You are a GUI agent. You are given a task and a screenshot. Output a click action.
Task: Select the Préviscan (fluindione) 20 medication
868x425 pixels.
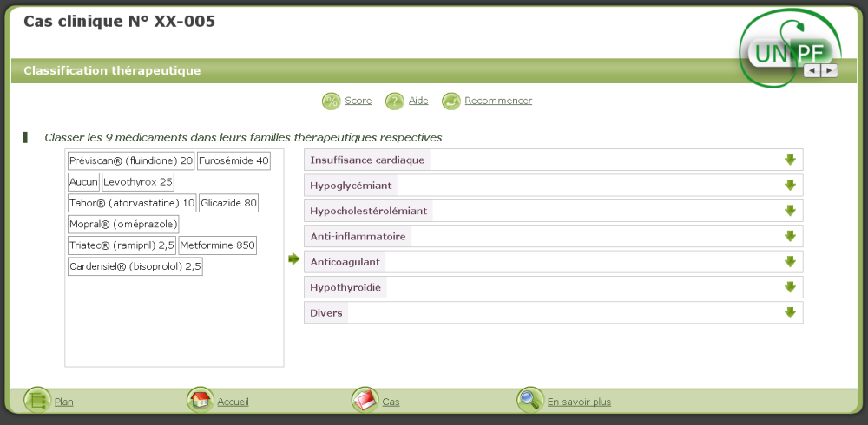tap(131, 160)
